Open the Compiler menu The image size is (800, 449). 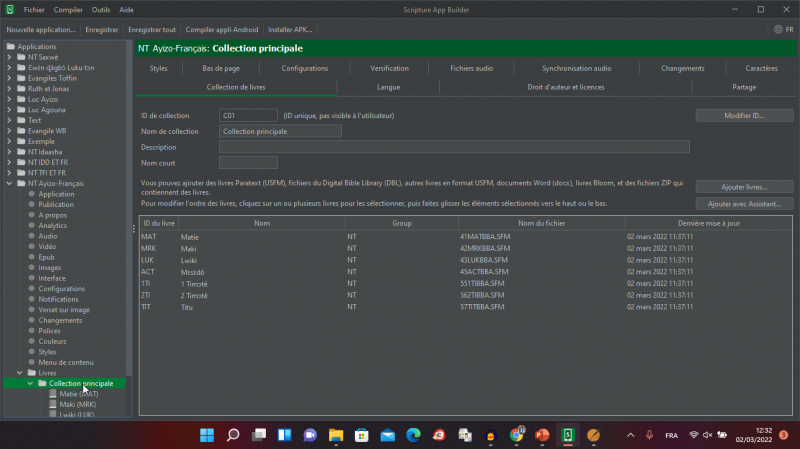tap(68, 9)
